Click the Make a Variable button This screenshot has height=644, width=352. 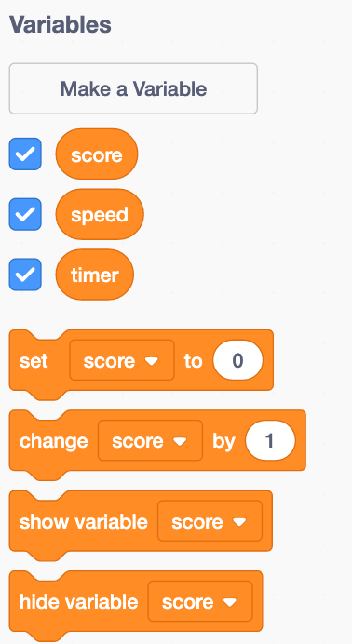(133, 88)
